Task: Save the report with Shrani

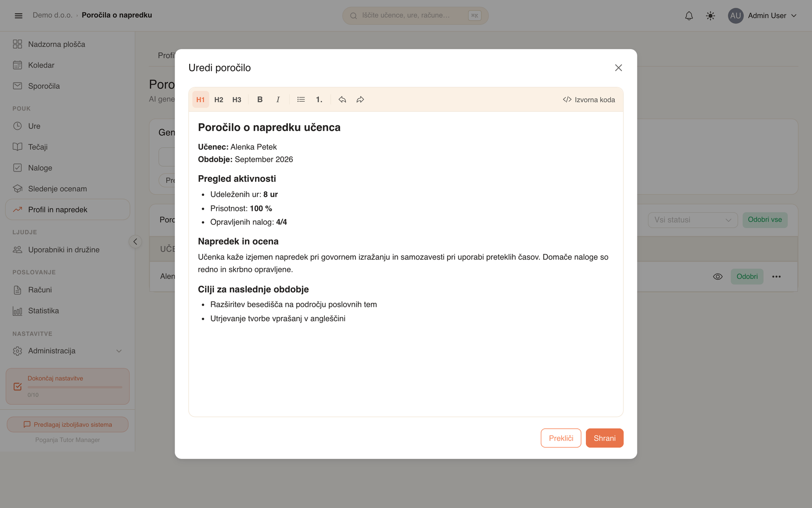Action: point(605,438)
